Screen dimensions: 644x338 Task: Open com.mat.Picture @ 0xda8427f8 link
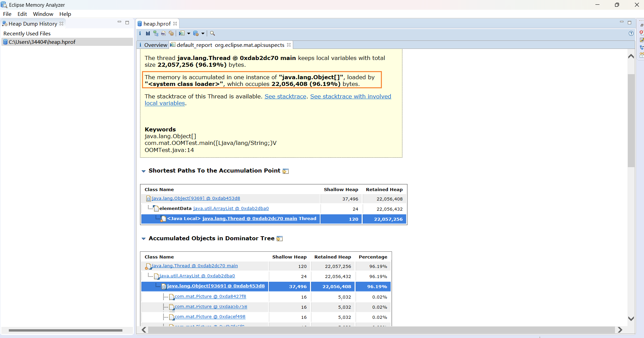(210, 297)
